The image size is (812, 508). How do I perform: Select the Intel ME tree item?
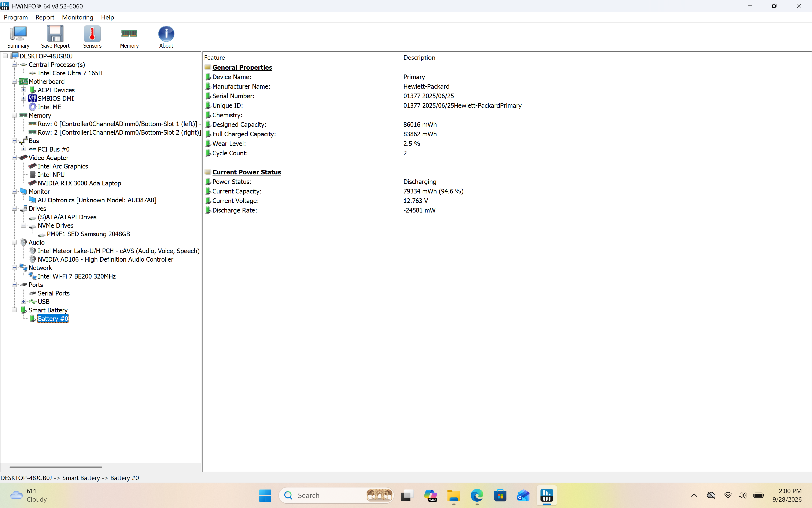tap(49, 107)
